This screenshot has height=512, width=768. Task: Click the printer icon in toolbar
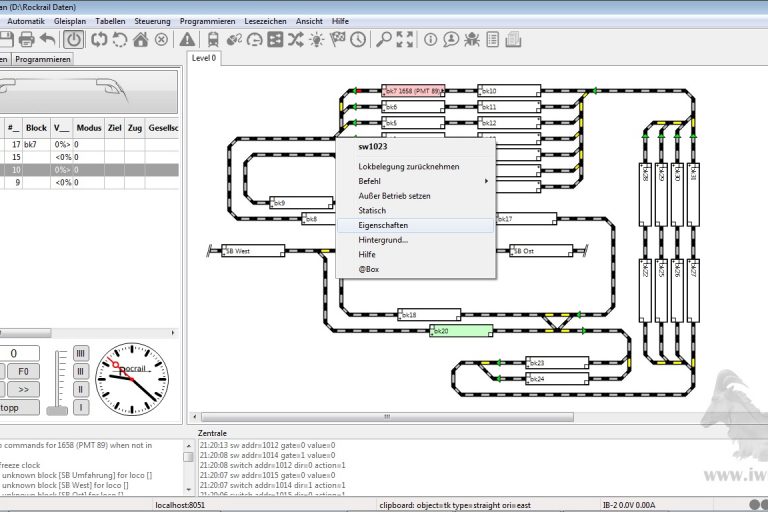point(26,40)
